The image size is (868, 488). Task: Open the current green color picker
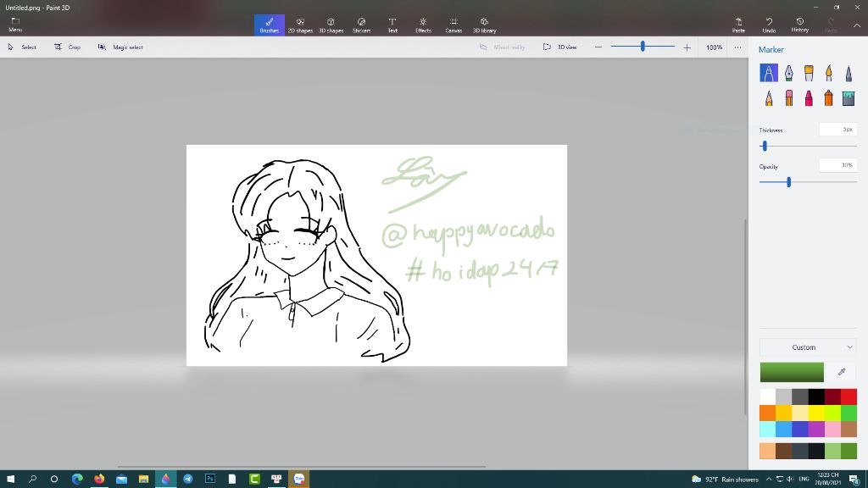pos(792,372)
